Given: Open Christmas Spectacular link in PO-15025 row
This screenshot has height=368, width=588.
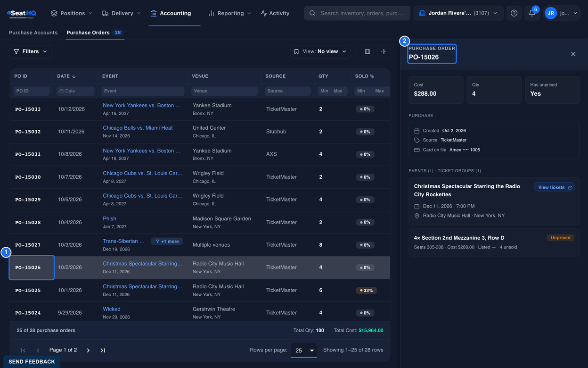Looking at the screenshot, I should point(142,286).
